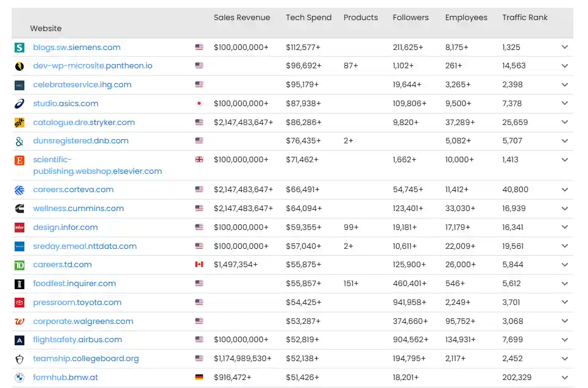Open dunsregistered.dnb.com link

pyautogui.click(x=80, y=141)
